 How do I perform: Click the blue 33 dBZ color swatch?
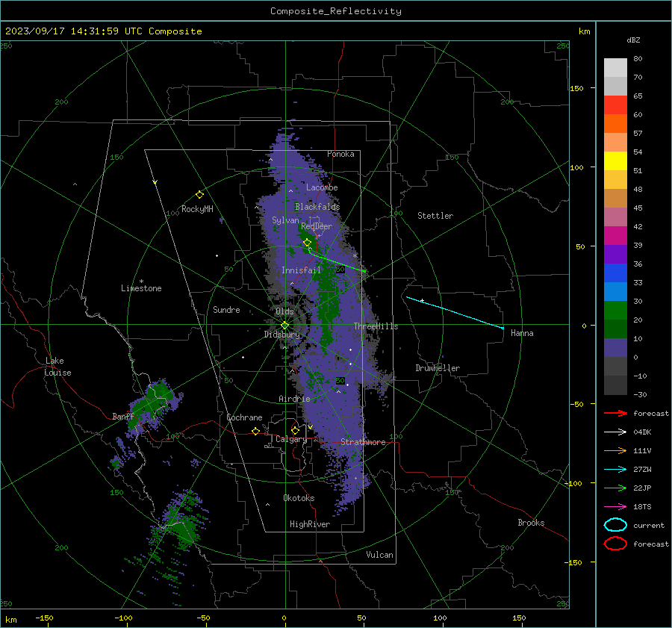615,273
